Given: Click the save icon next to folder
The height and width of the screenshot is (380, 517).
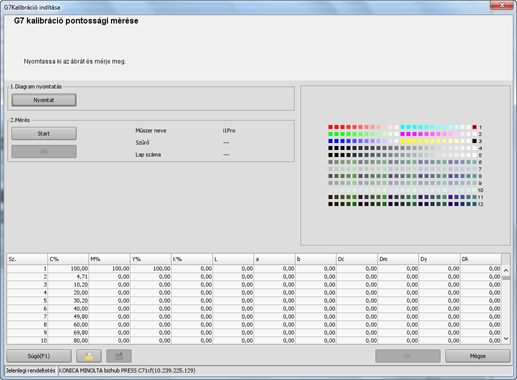Looking at the screenshot, I should coord(119,356).
